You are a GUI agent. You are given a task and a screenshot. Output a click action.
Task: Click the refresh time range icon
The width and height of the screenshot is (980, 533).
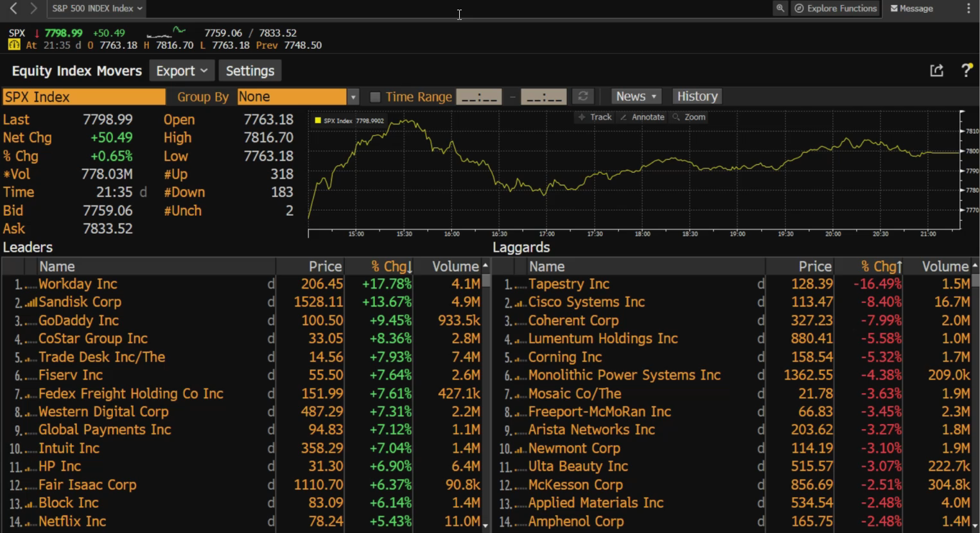click(583, 96)
